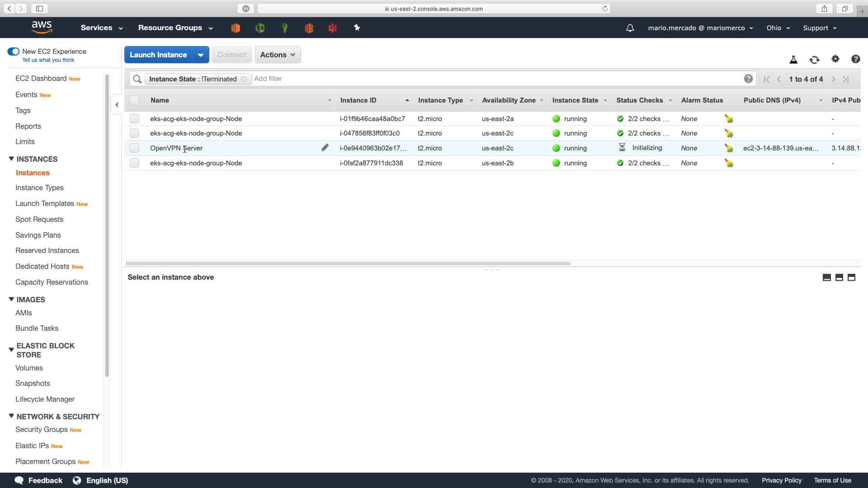Viewport: 868px width, 488px height.
Task: Open Security Groups in sidebar
Action: pyautogui.click(x=41, y=430)
